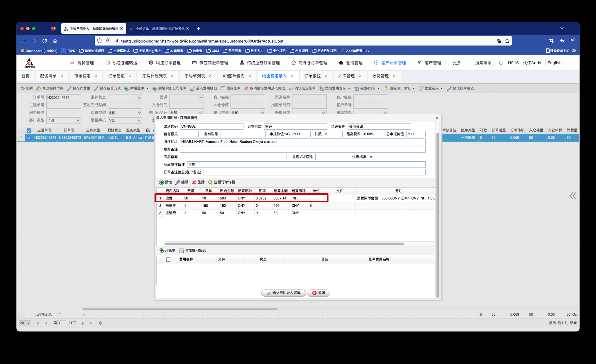Expand the page size 20 dropdown
Screen dimensions: 596x364
(25, 323)
